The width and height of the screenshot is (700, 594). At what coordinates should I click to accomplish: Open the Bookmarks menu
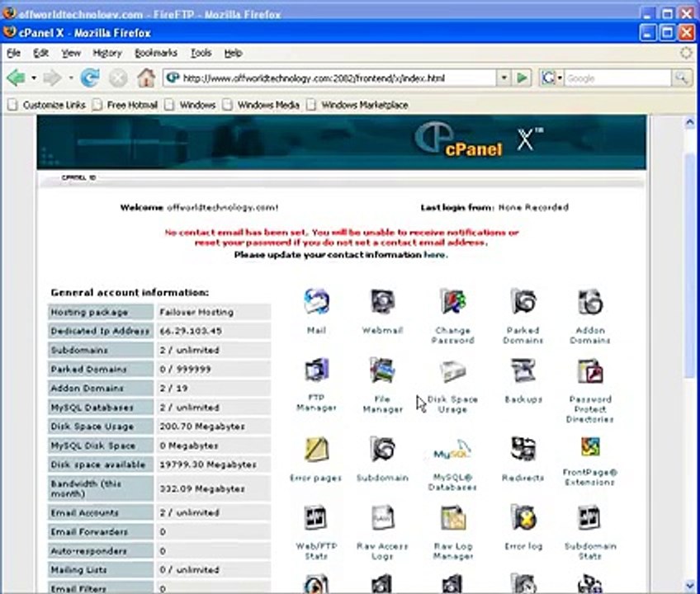pos(156,53)
